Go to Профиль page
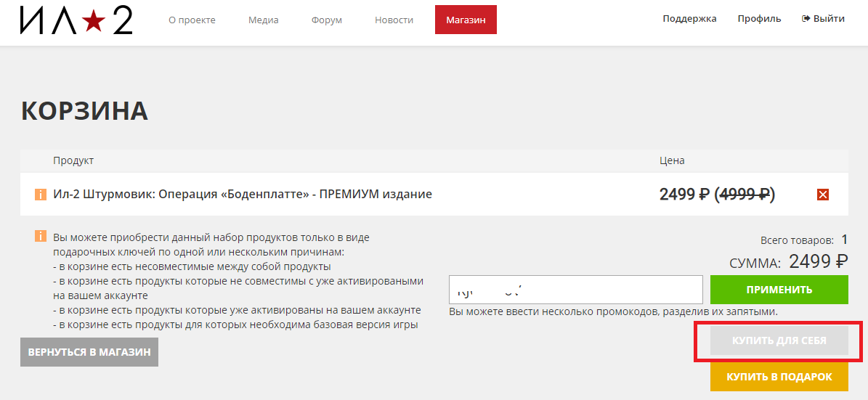Viewport: 868px width, 400px height. (x=760, y=19)
